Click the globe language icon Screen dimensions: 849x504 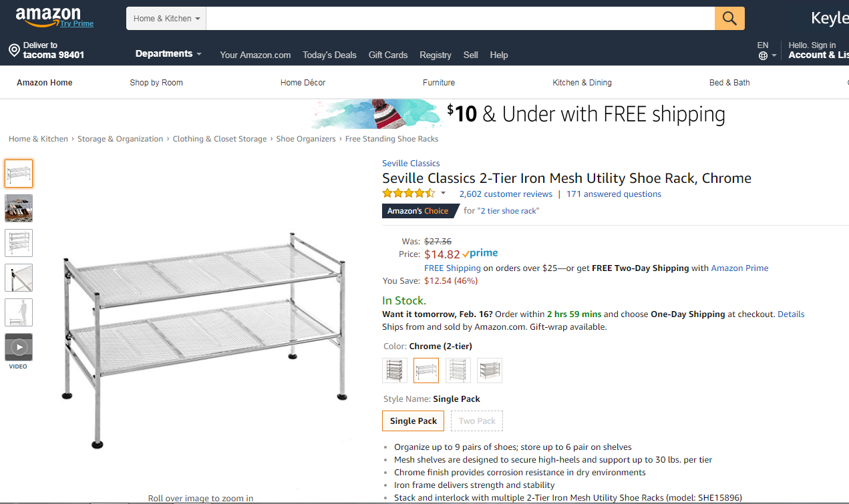(x=763, y=56)
